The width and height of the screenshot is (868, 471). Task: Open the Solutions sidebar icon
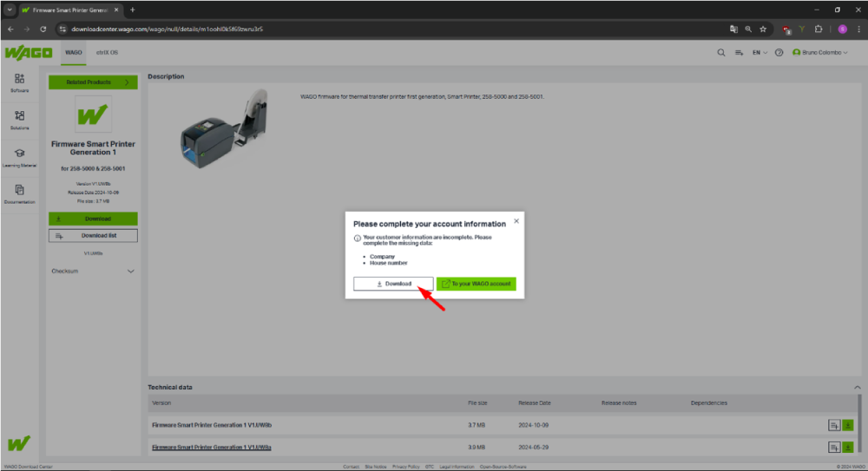[x=19, y=118]
